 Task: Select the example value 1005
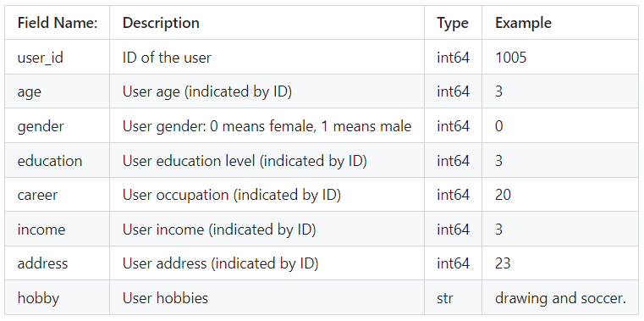click(511, 57)
